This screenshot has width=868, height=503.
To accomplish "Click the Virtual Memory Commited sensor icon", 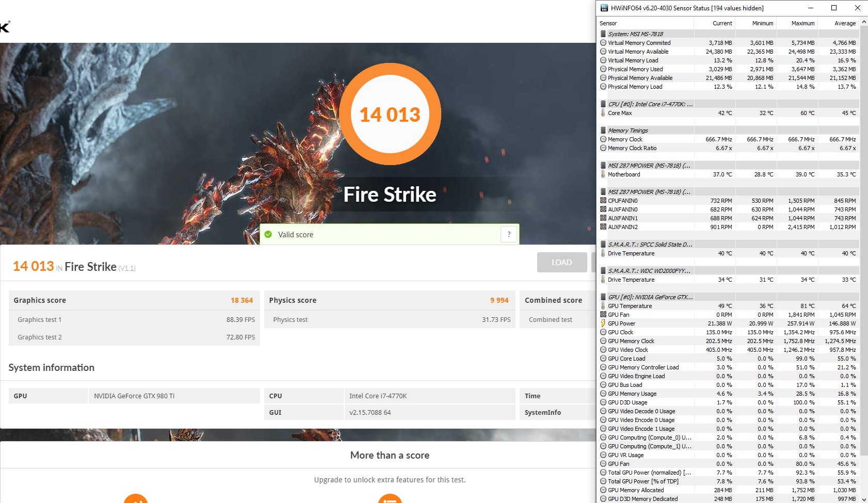I will (603, 43).
